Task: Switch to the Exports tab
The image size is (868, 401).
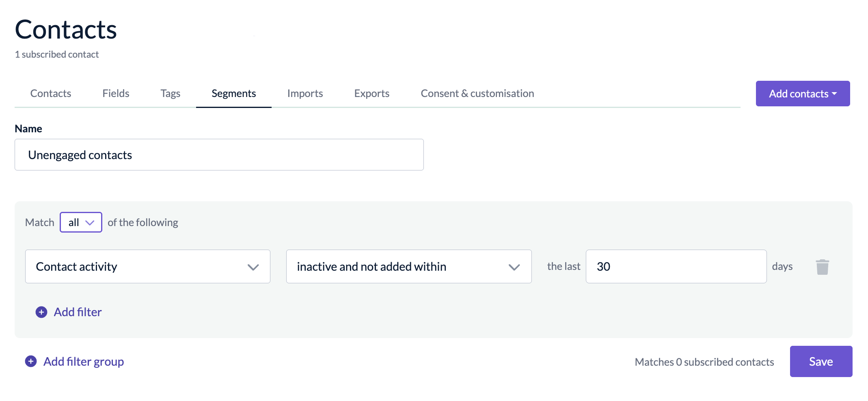Action: (x=372, y=93)
